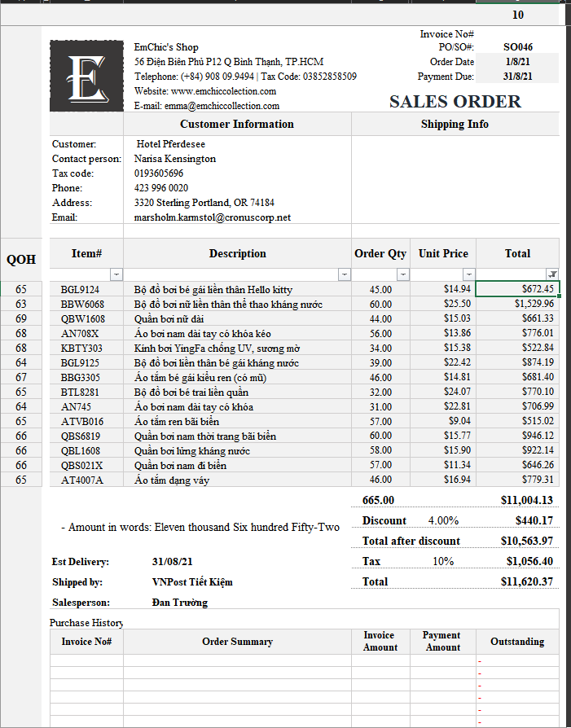Click the Payment Amount column header
Viewport: 571px width, 728px height.
(x=443, y=641)
